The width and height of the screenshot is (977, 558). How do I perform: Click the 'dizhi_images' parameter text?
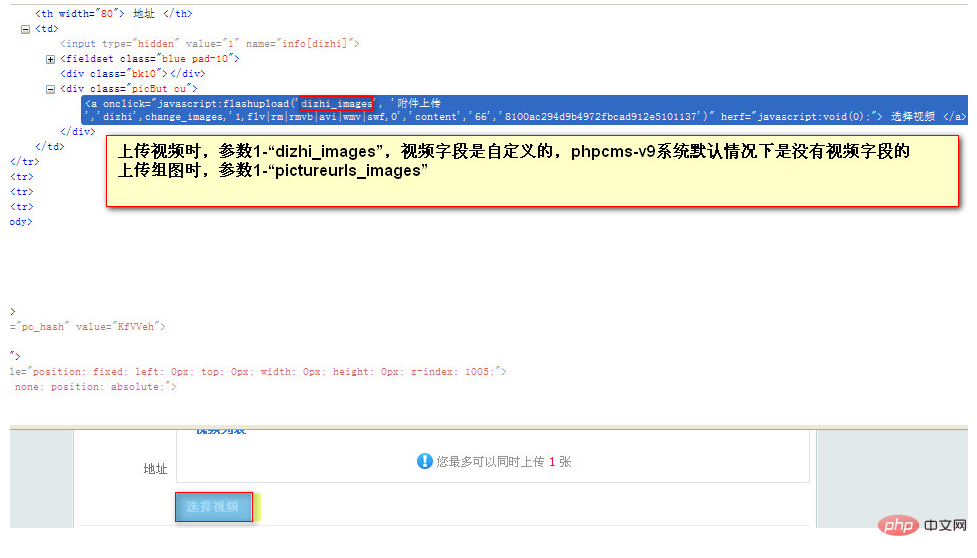[336, 103]
